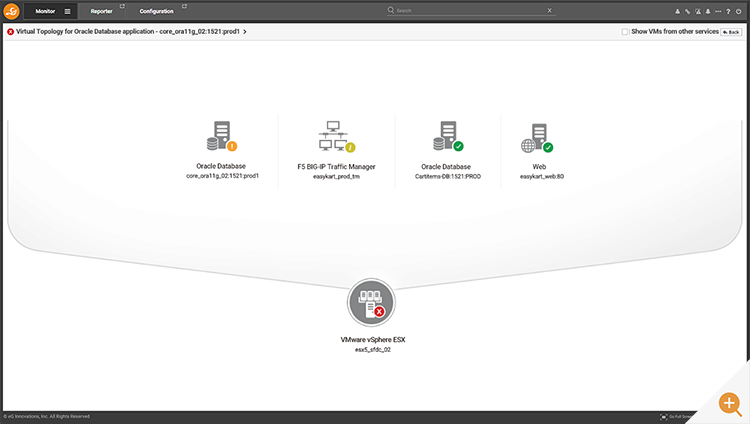Click the easykart_web:80 text
750x424 pixels.
[542, 177]
